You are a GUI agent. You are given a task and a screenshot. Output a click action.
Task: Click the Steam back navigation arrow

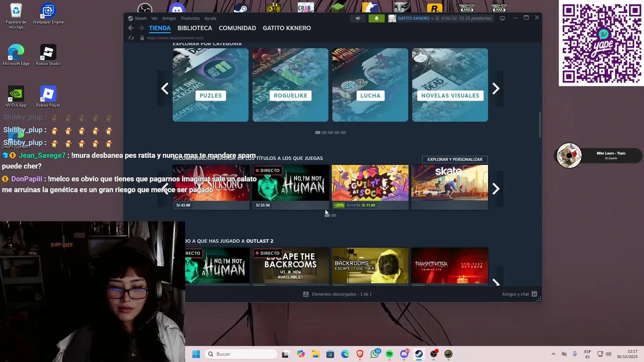[x=131, y=28]
